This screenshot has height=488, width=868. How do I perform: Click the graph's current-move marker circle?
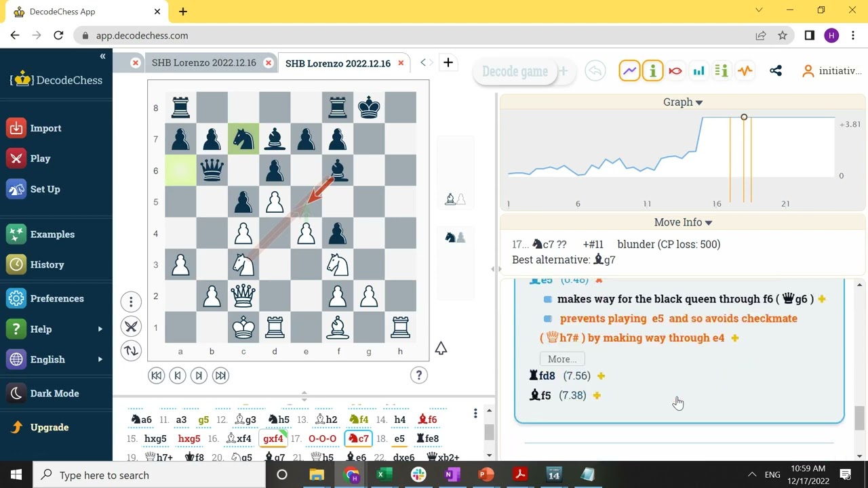tap(744, 117)
